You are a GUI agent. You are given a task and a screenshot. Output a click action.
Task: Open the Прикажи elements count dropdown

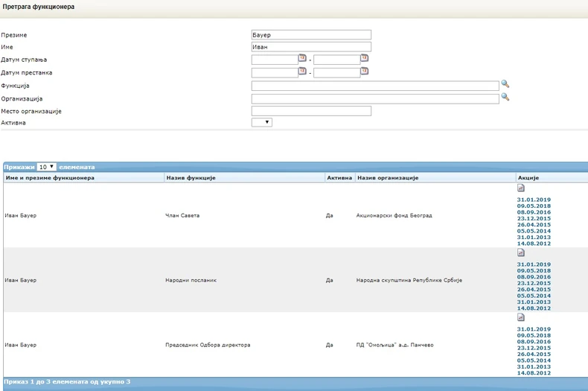47,168
